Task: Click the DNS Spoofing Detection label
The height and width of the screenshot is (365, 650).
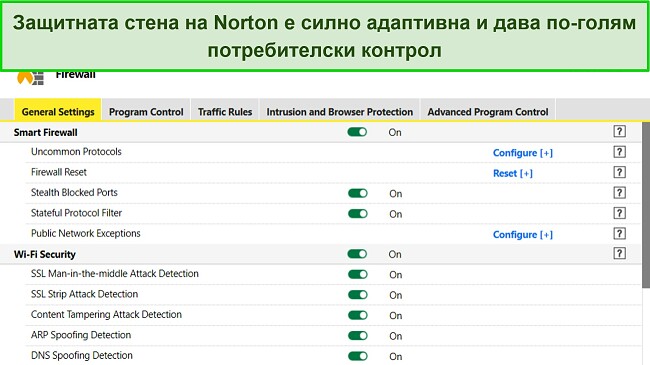Action: point(82,355)
